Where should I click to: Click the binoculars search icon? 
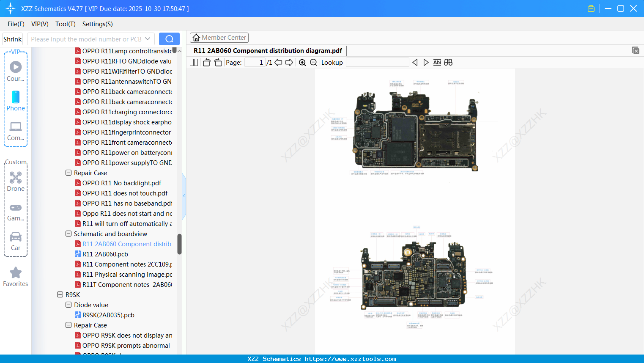click(448, 63)
